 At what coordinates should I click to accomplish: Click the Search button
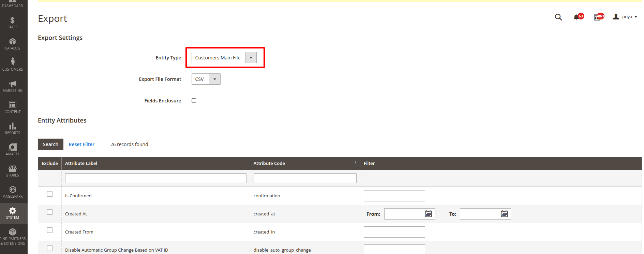click(50, 144)
